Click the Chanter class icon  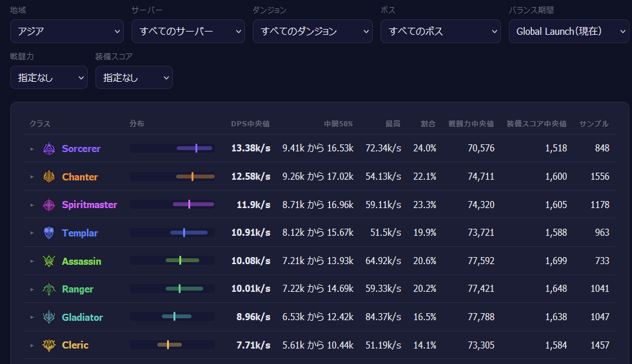49,177
